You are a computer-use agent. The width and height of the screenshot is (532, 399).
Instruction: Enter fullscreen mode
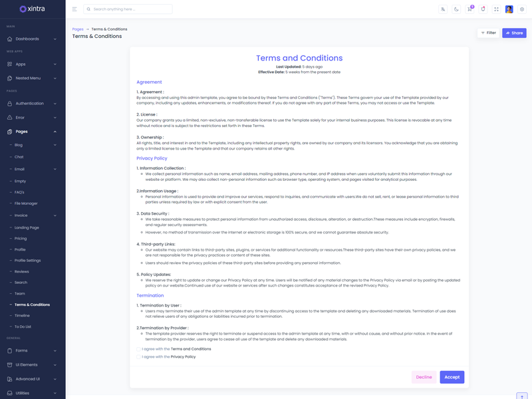tap(496, 9)
